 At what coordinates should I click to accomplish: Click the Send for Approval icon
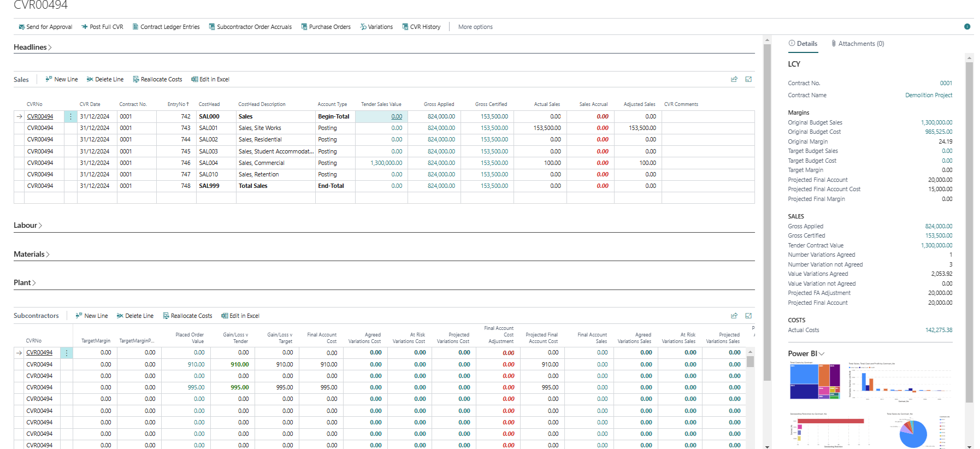click(x=22, y=27)
